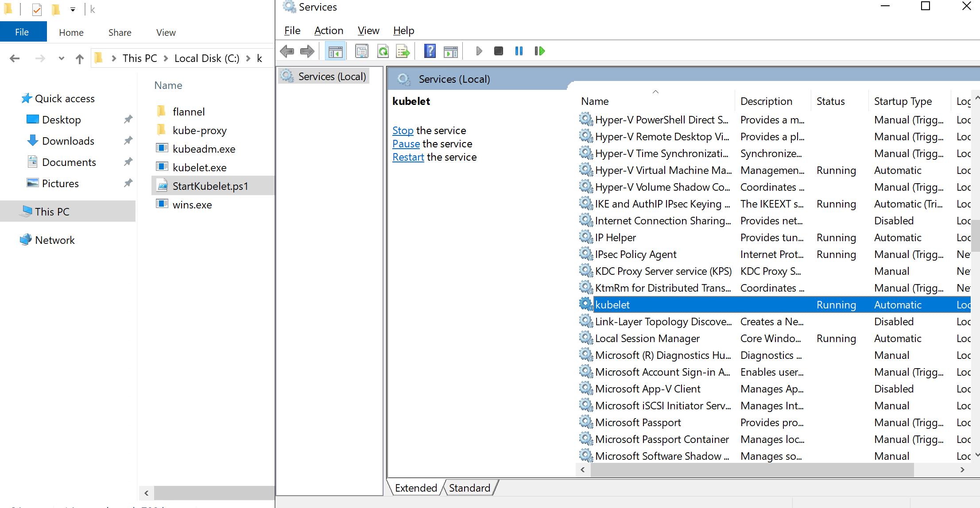Click the Restart the service link
Screen dimensions: 980x508
pos(408,157)
